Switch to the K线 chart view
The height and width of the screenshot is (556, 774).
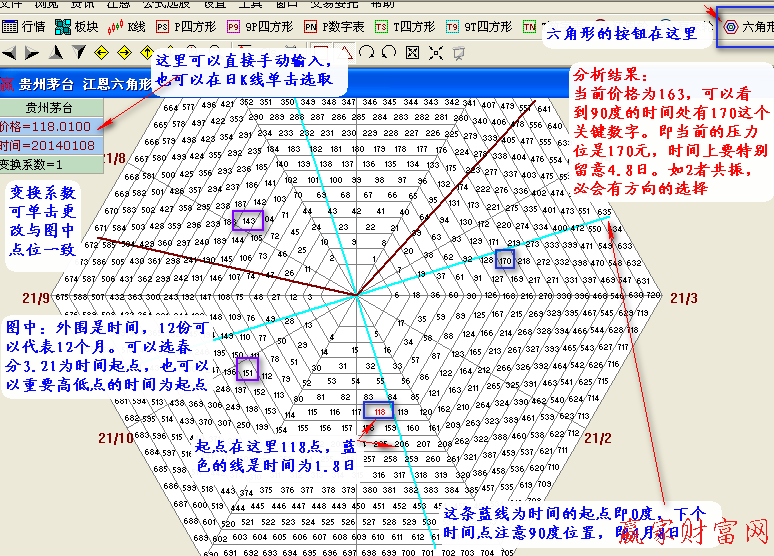(129, 27)
